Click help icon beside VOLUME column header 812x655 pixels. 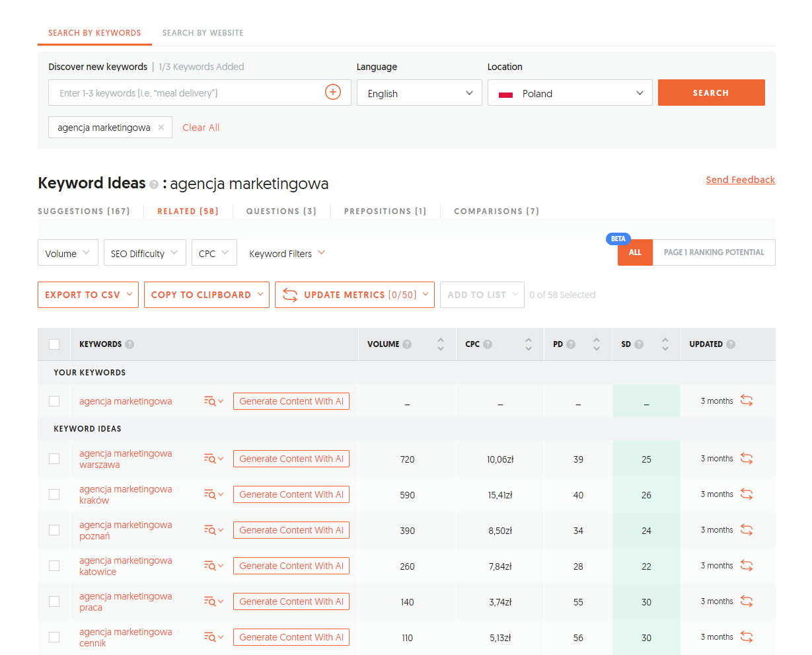407,344
